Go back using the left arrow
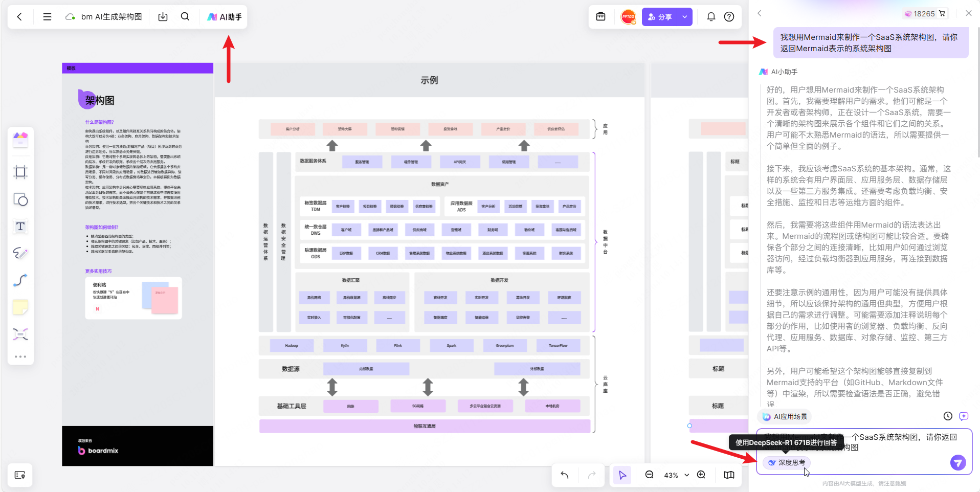The height and width of the screenshot is (492, 980). pyautogui.click(x=19, y=17)
